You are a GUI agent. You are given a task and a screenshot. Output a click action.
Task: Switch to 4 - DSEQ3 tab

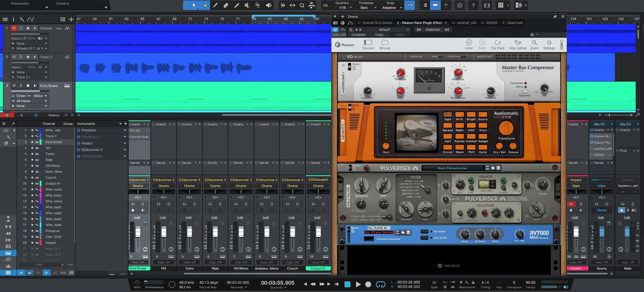[x=489, y=23]
